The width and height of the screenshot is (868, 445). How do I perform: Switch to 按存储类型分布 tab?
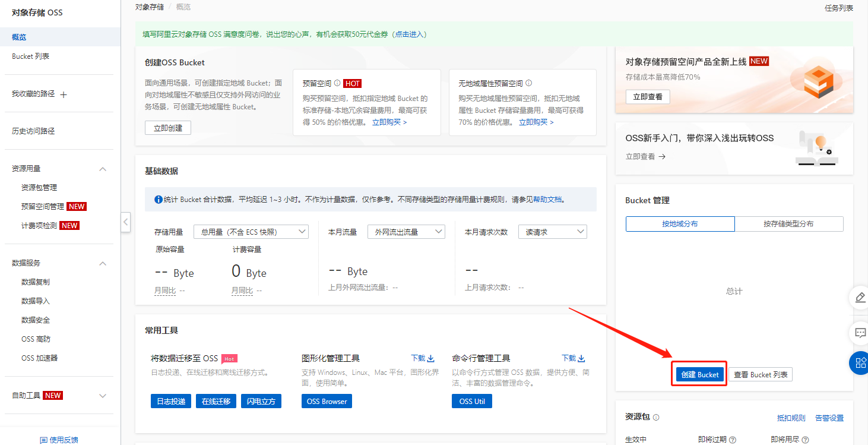point(789,224)
